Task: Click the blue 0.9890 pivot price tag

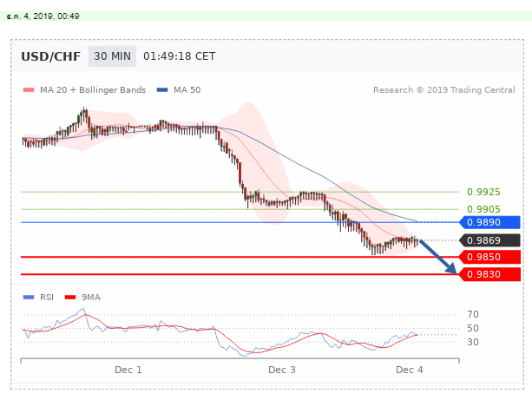Action: coord(489,222)
